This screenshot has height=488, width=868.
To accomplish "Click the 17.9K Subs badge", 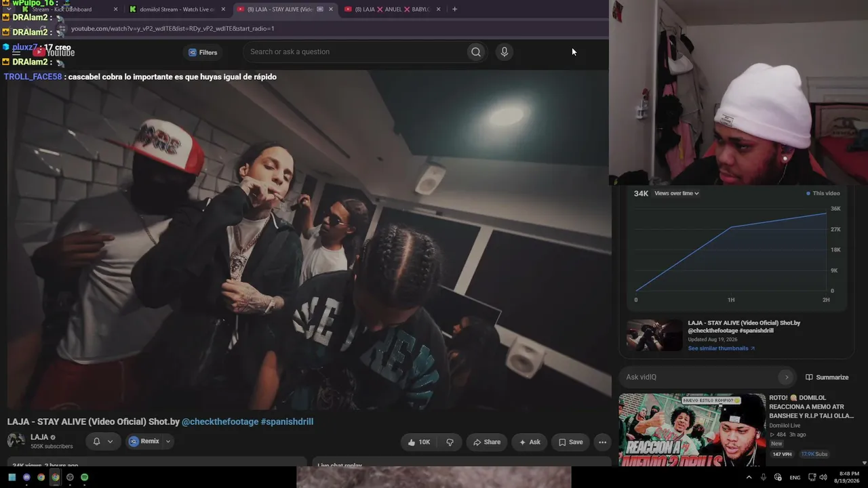I will 814,454.
